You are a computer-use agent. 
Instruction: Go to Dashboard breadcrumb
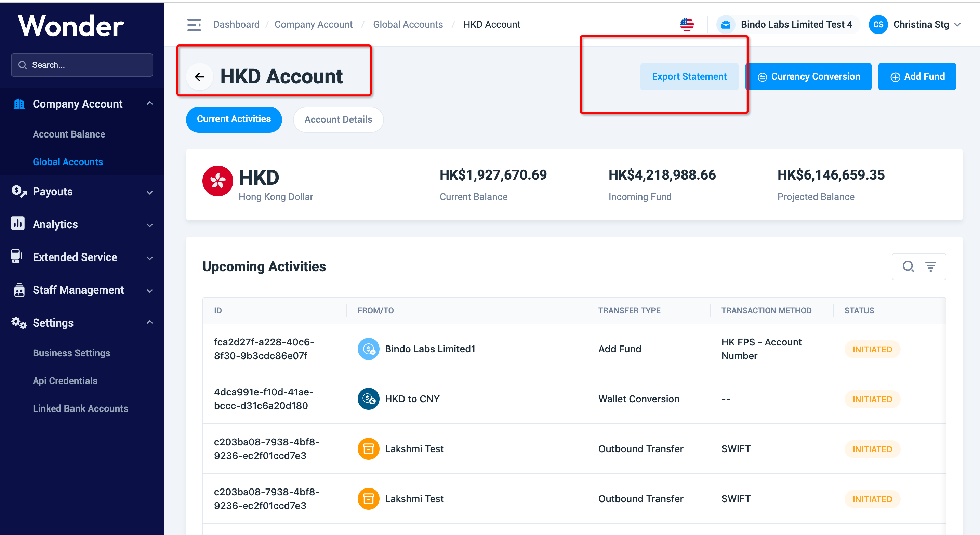[236, 25]
